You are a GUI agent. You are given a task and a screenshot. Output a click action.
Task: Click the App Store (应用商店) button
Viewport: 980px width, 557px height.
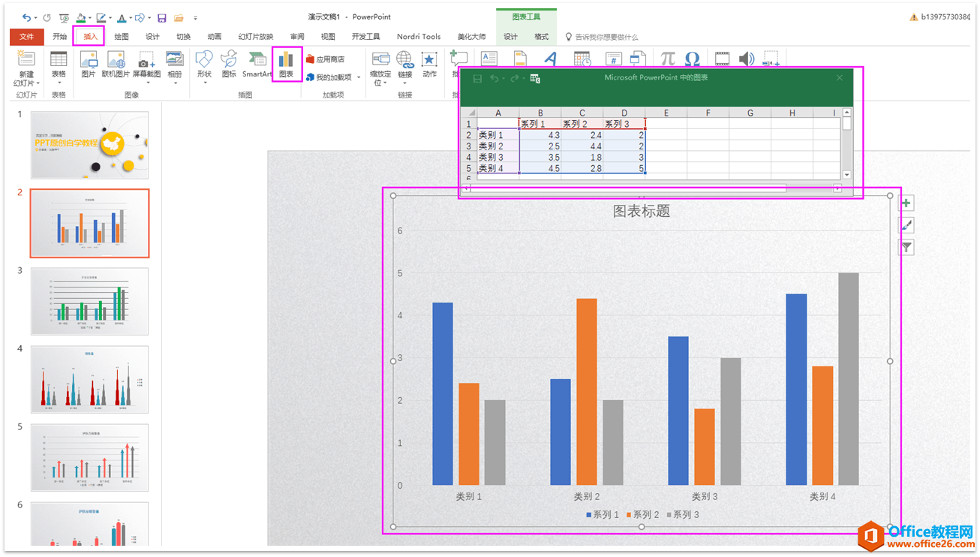click(326, 59)
